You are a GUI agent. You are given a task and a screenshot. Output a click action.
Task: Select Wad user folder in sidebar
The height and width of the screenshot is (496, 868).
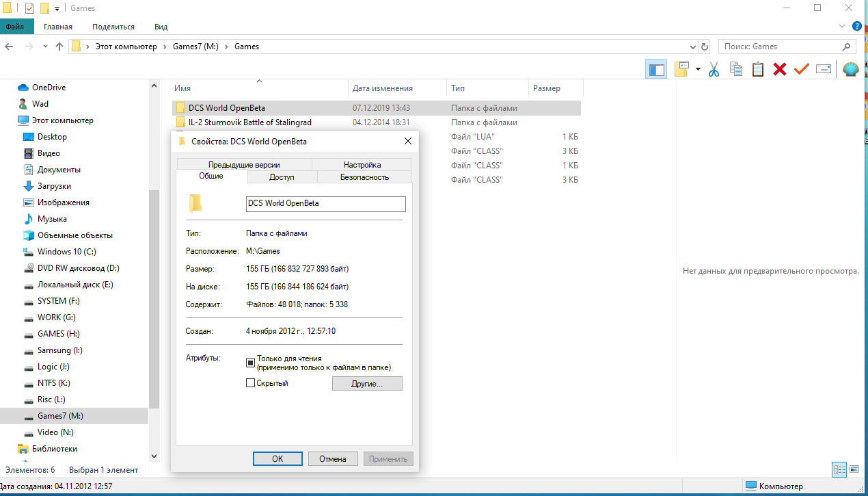coord(40,104)
